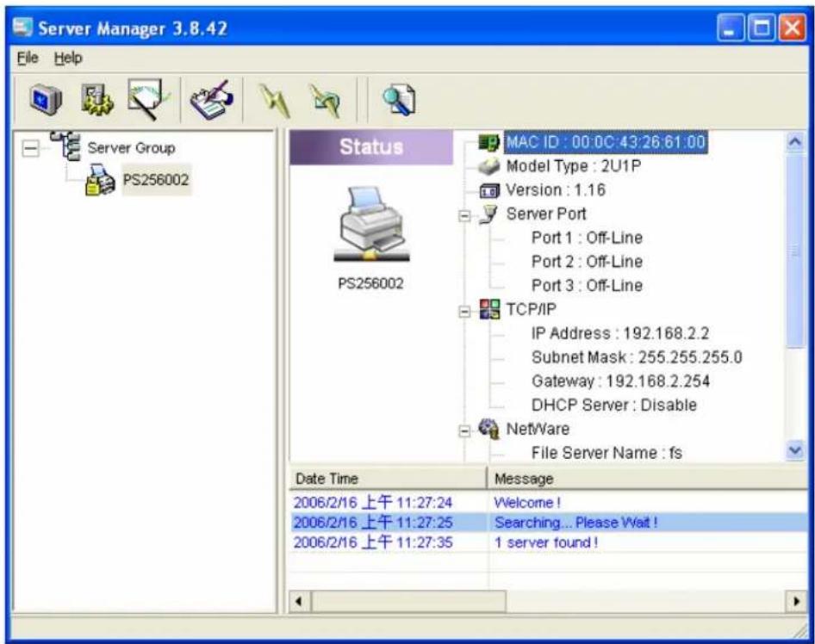Click the yellow lightning bolt toolbar icon
This screenshot has width=815, height=644.
pos(275,100)
